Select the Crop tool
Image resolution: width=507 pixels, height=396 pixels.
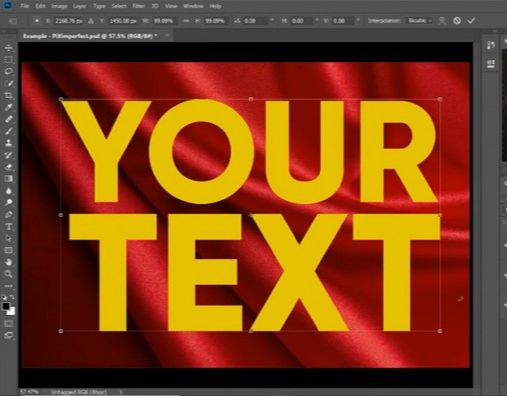click(9, 95)
